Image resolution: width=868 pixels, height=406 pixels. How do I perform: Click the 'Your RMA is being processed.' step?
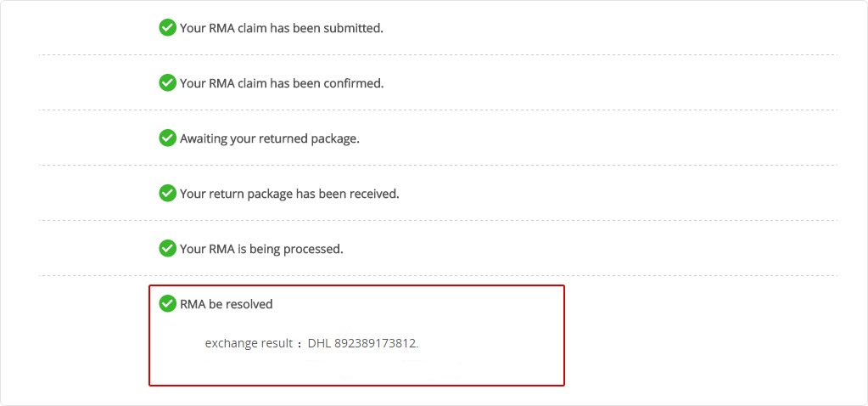[261, 249]
